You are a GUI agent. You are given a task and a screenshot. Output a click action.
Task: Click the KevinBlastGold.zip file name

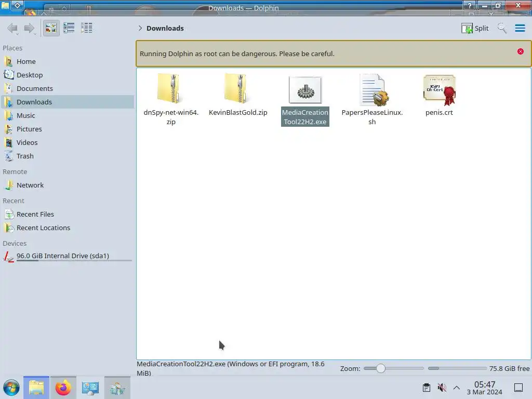pos(238,112)
